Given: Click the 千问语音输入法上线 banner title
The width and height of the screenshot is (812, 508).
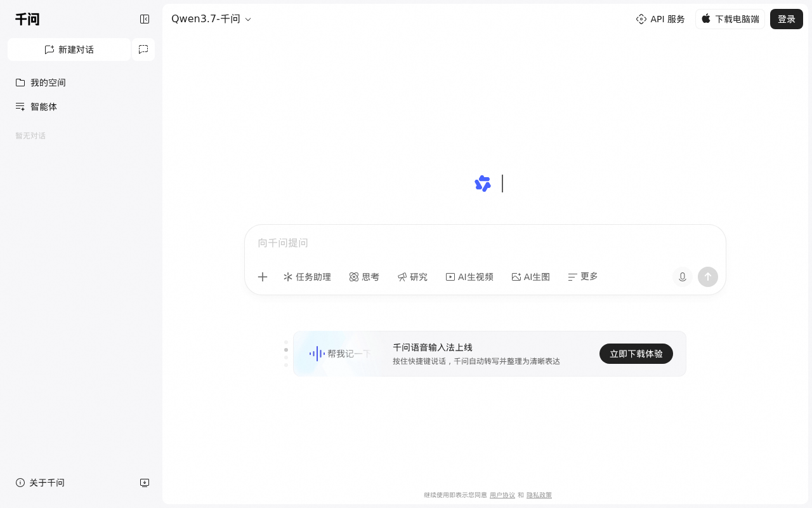Looking at the screenshot, I should point(433,347).
